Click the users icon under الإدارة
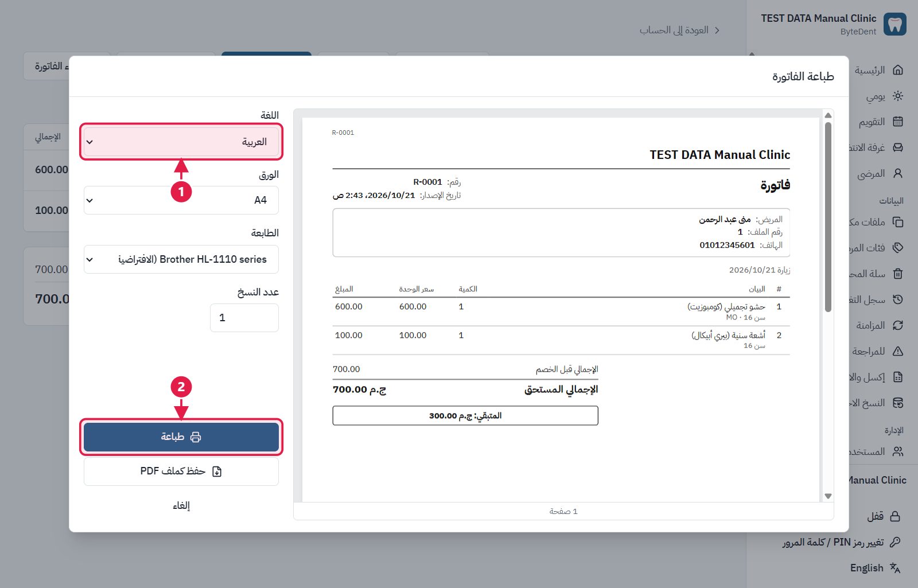Image resolution: width=918 pixels, height=588 pixels. (x=898, y=451)
